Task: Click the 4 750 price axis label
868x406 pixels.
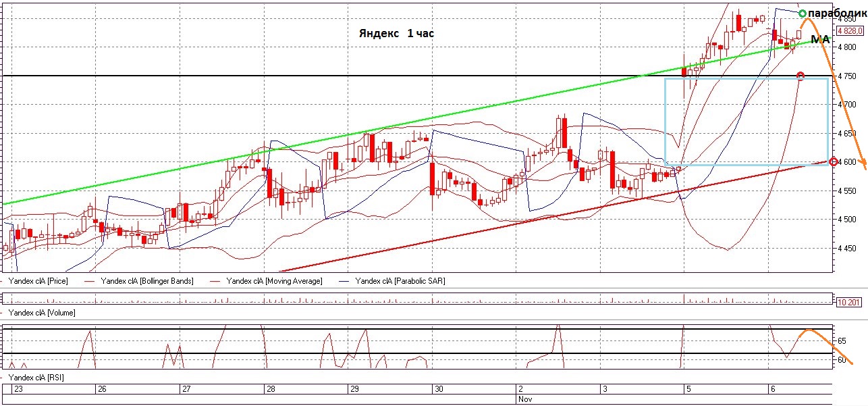Action: click(847, 76)
